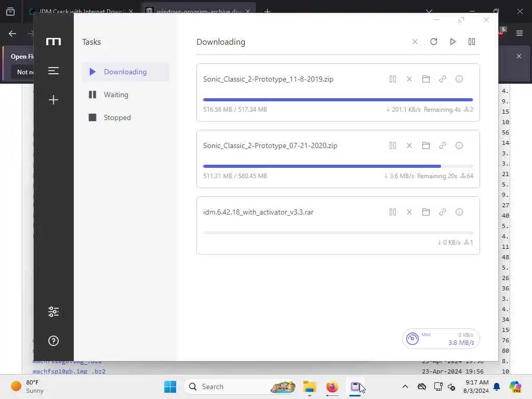
Task: Show Sonic 07-21-2020 file in folder
Action: click(x=426, y=145)
